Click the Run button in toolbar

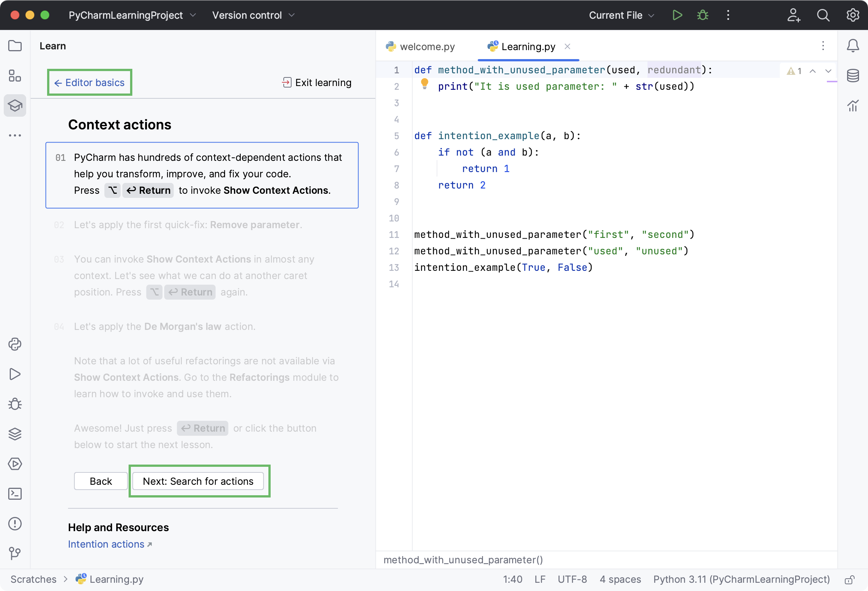click(677, 15)
